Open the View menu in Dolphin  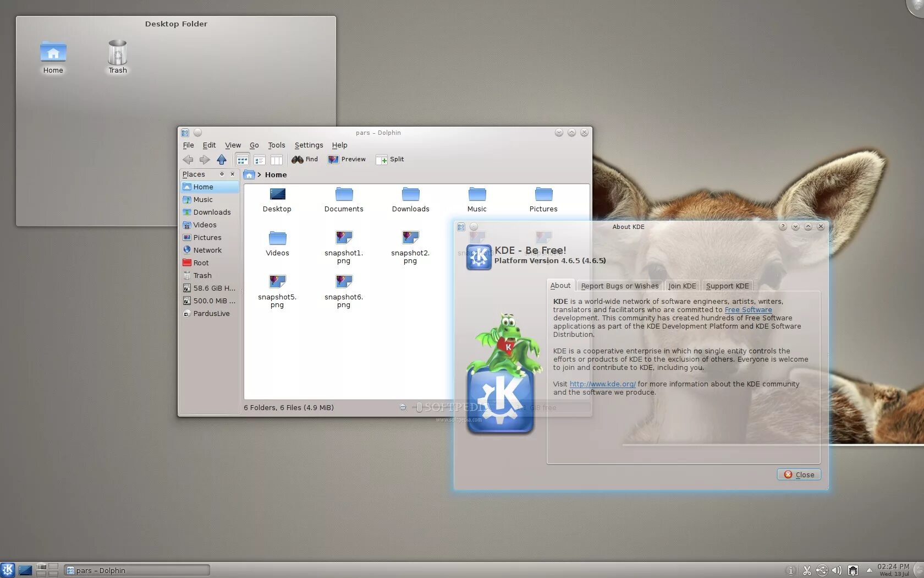click(233, 145)
